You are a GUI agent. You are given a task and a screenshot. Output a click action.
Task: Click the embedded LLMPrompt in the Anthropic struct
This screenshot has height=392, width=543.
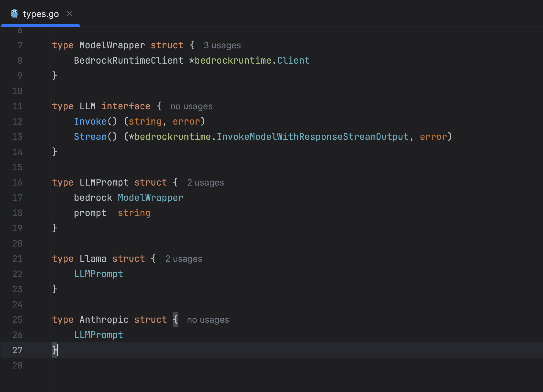98,335
